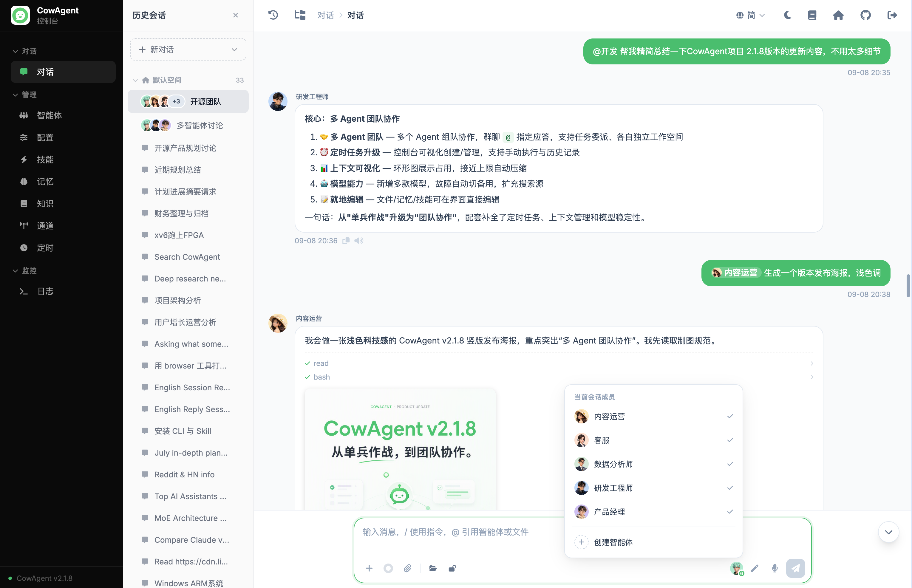Open the 定时 scheduled tasks page
Viewport: 912px width, 588px height.
click(63, 248)
